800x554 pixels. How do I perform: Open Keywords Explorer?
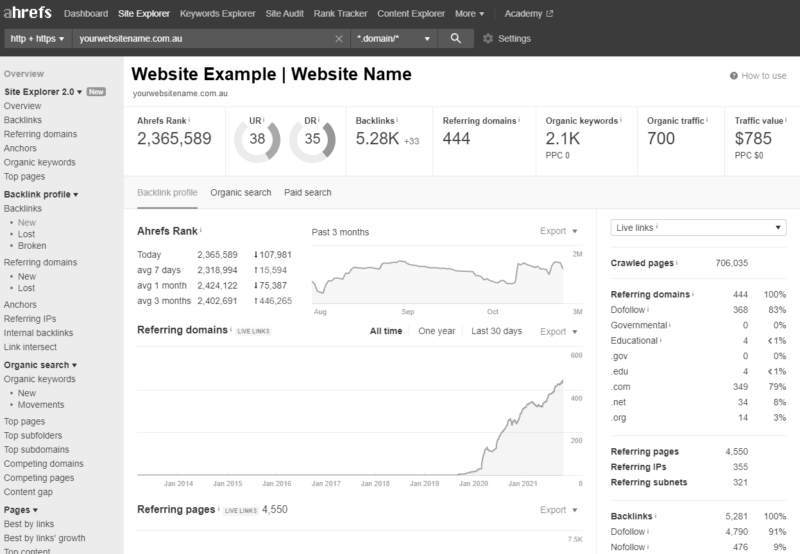pyautogui.click(x=217, y=14)
